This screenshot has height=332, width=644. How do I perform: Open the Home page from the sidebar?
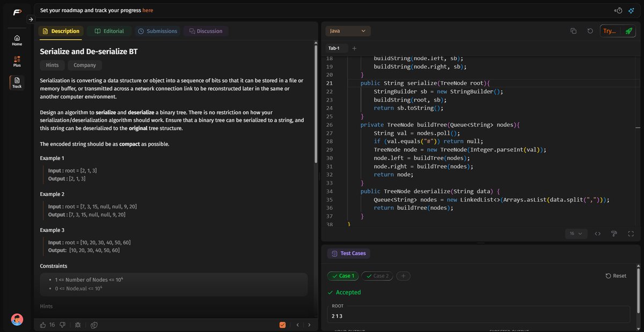[x=17, y=40]
